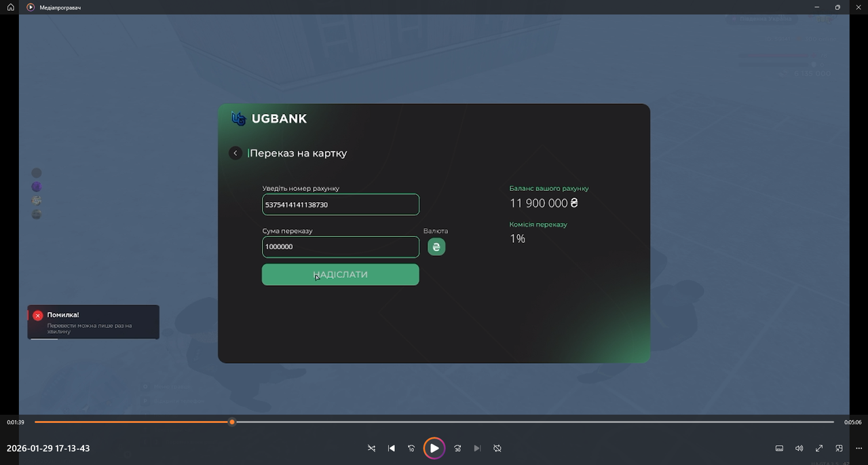Go to the next track
Screen dimensions: 868x465
coord(477,448)
